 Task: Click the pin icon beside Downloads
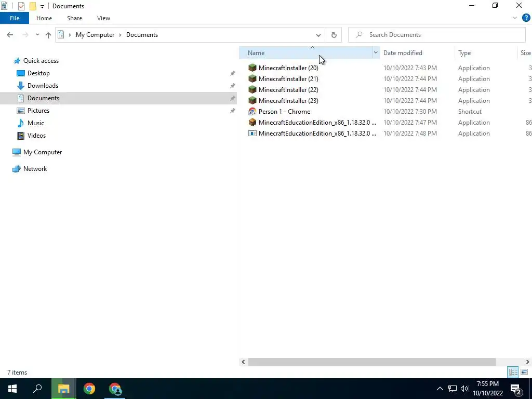(232, 86)
